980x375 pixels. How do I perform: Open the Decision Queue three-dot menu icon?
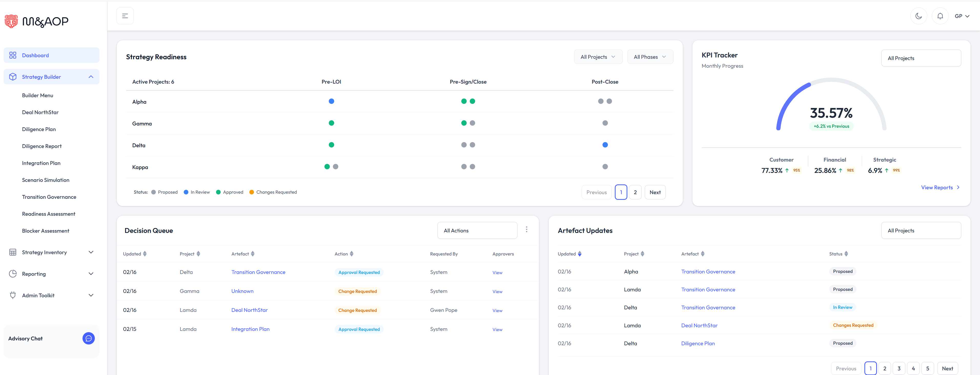tap(527, 229)
